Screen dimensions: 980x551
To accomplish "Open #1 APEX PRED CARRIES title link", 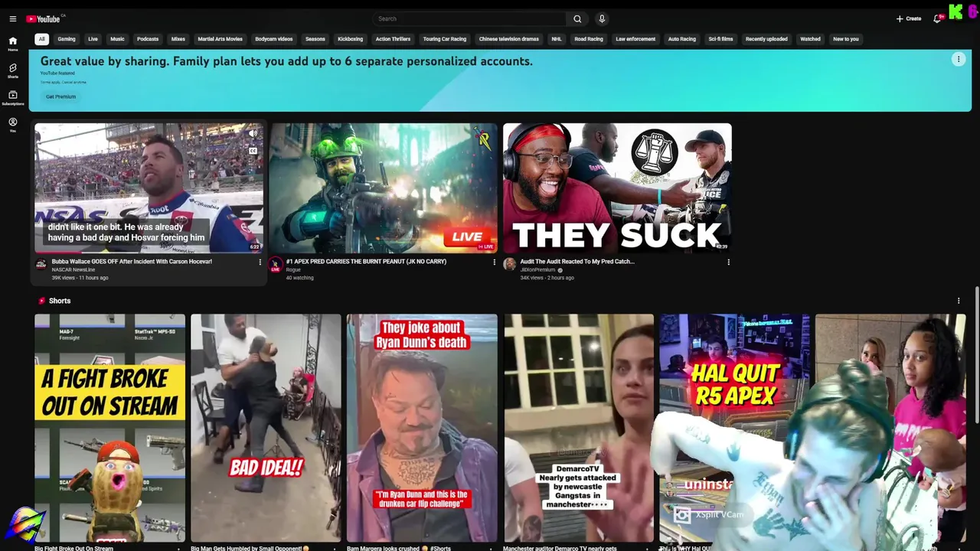I will 366,262.
